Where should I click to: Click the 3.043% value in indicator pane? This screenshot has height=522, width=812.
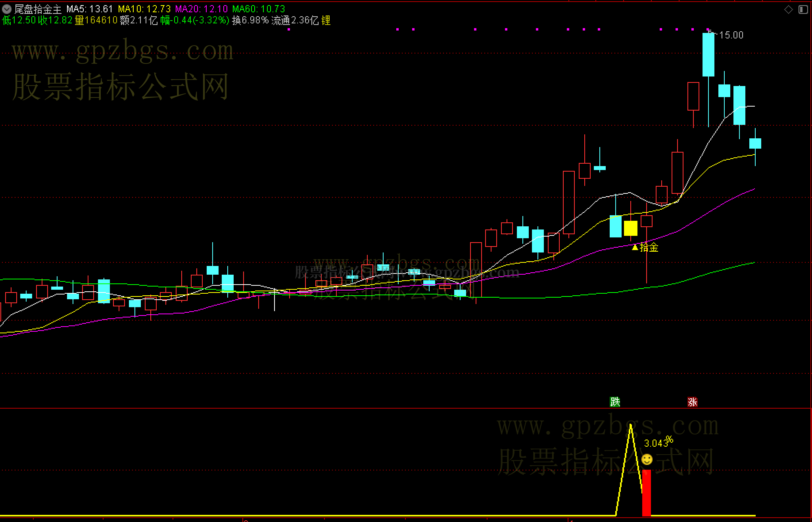[x=658, y=442]
